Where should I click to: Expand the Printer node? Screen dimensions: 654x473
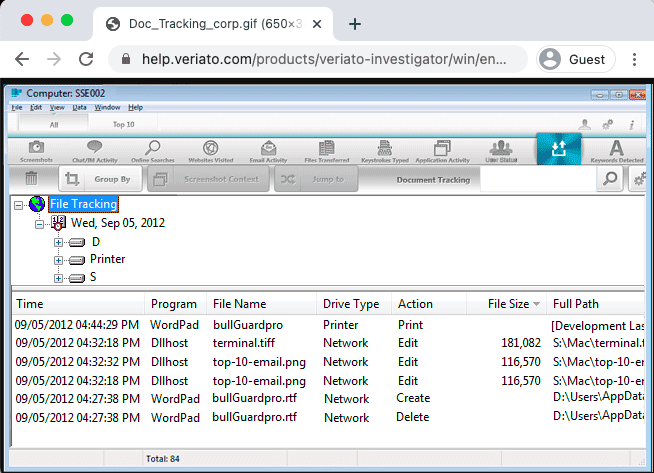(58, 260)
